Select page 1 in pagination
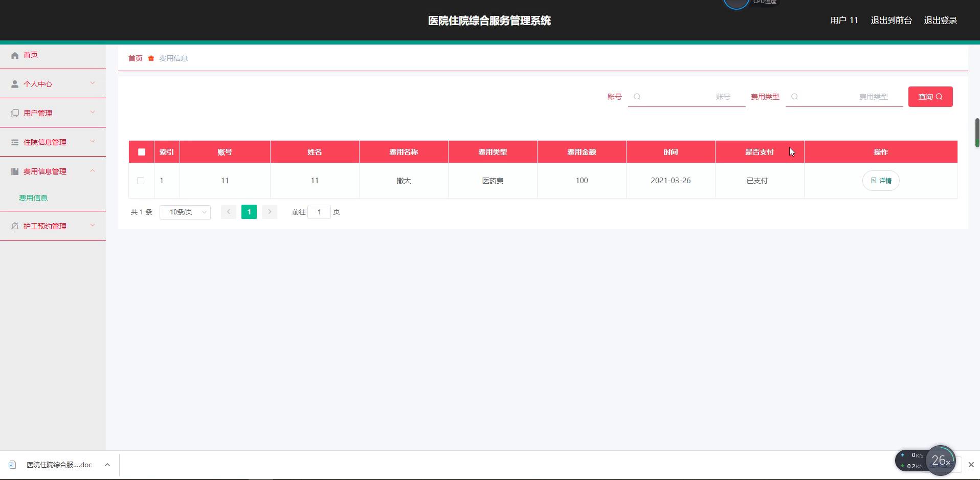The width and height of the screenshot is (980, 480). click(249, 212)
